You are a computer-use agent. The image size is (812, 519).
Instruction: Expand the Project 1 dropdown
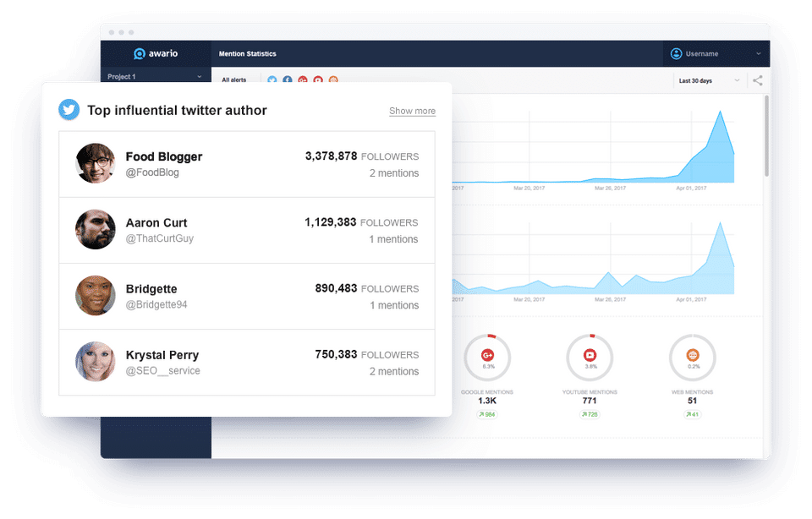(200, 77)
